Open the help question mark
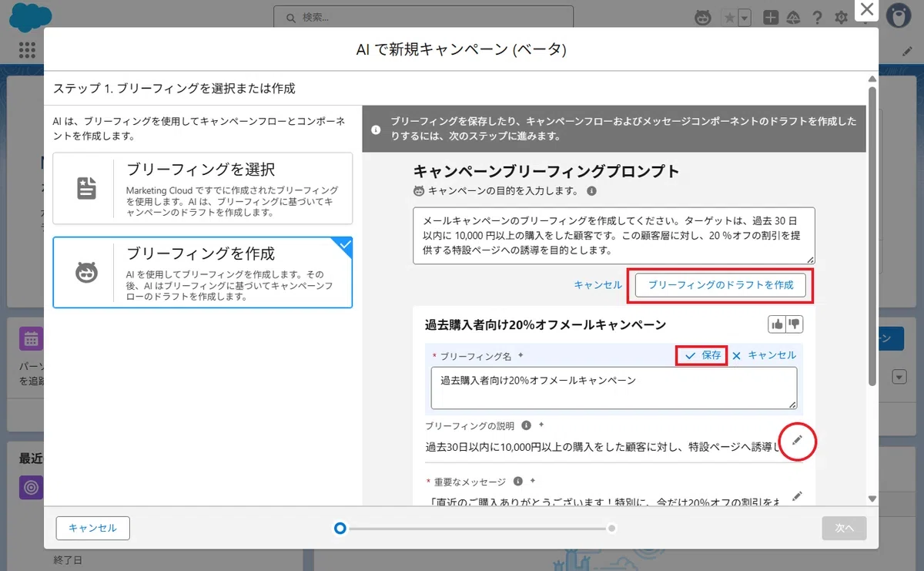924x571 pixels. [817, 17]
